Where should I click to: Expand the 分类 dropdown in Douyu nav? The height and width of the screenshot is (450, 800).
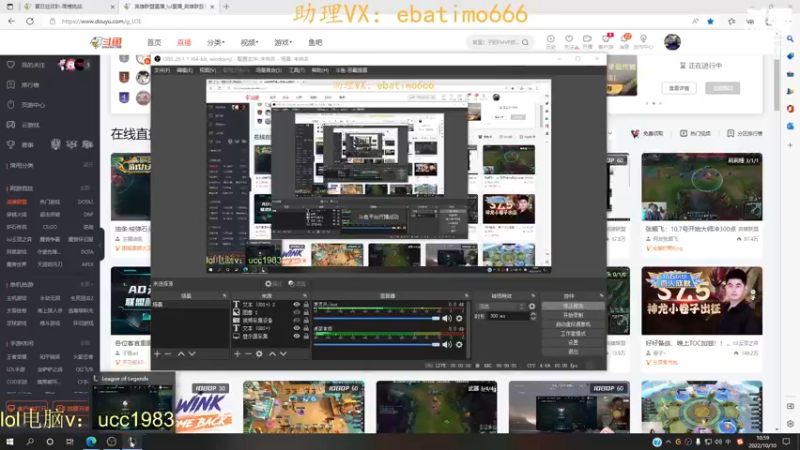[216, 42]
